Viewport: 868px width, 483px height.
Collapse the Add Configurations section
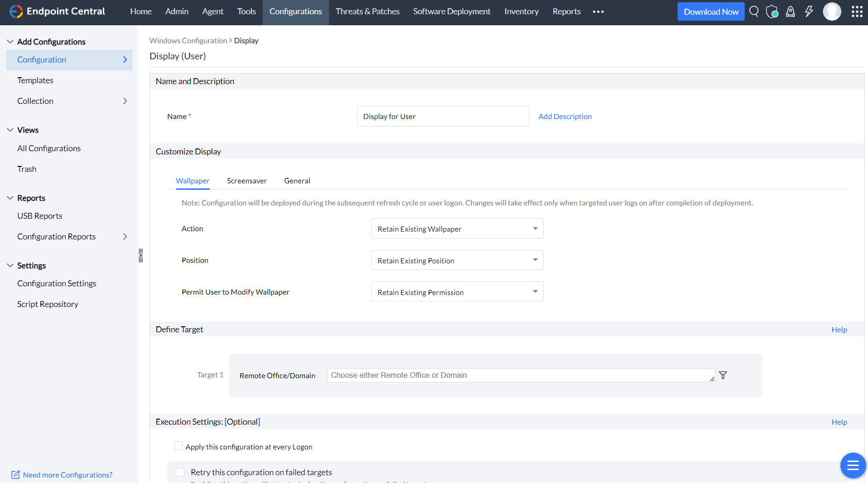(10, 42)
